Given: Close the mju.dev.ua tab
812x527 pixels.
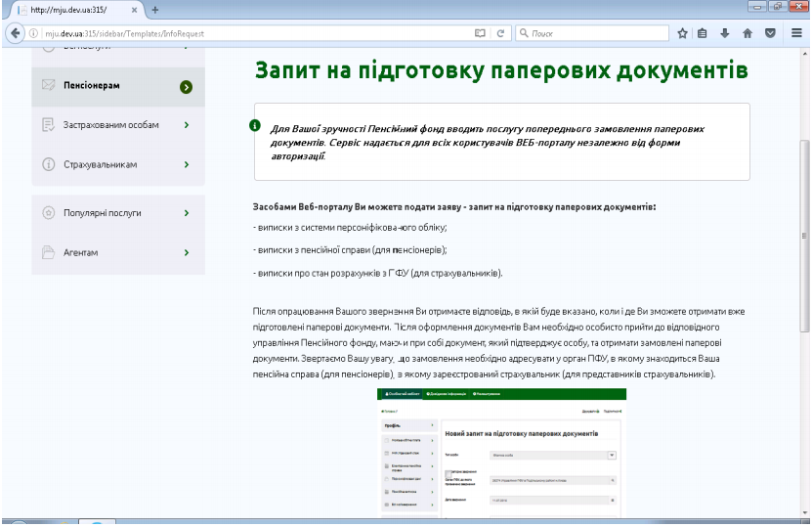Looking at the screenshot, I should [x=134, y=10].
